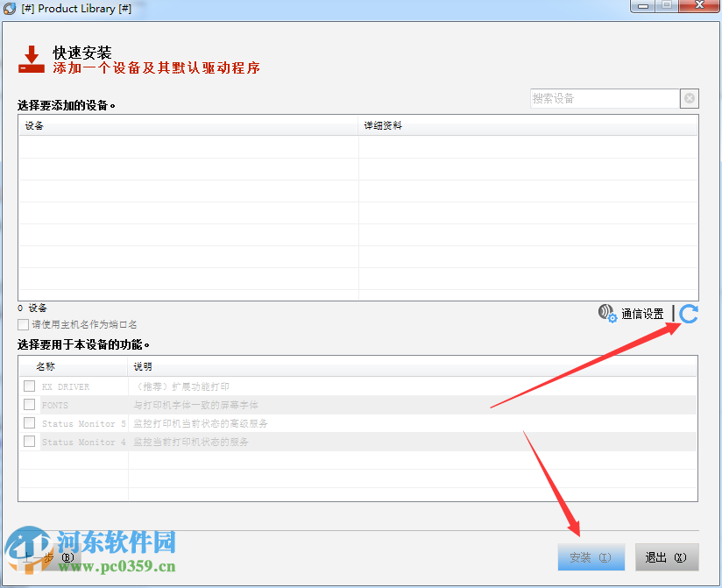Check the FONTS feature checkbox
The height and width of the screenshot is (588, 722).
[x=29, y=404]
